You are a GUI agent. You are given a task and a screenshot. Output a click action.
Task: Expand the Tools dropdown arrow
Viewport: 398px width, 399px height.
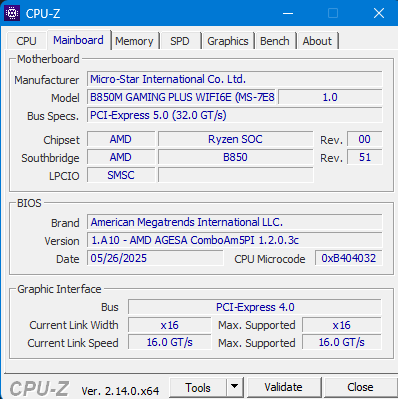point(235,388)
